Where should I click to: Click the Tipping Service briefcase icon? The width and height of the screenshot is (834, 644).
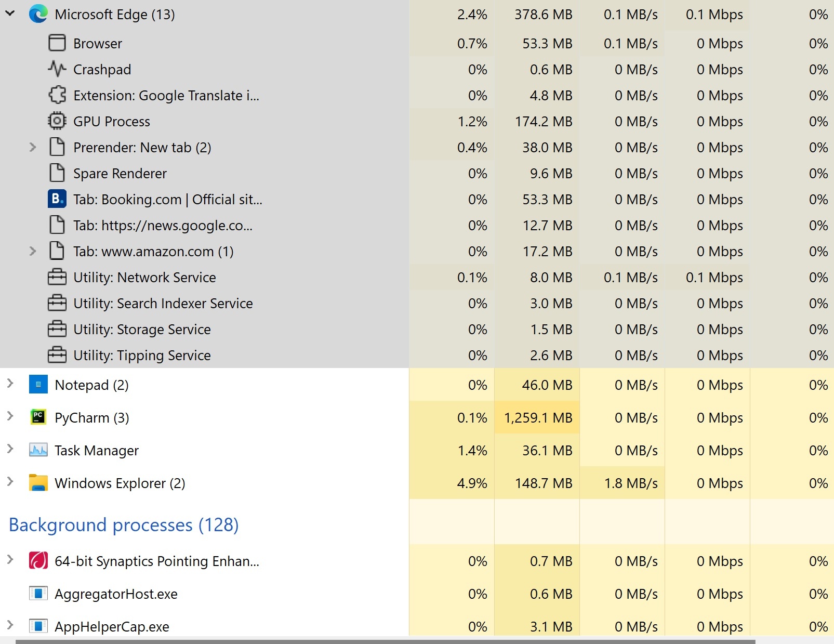point(57,355)
